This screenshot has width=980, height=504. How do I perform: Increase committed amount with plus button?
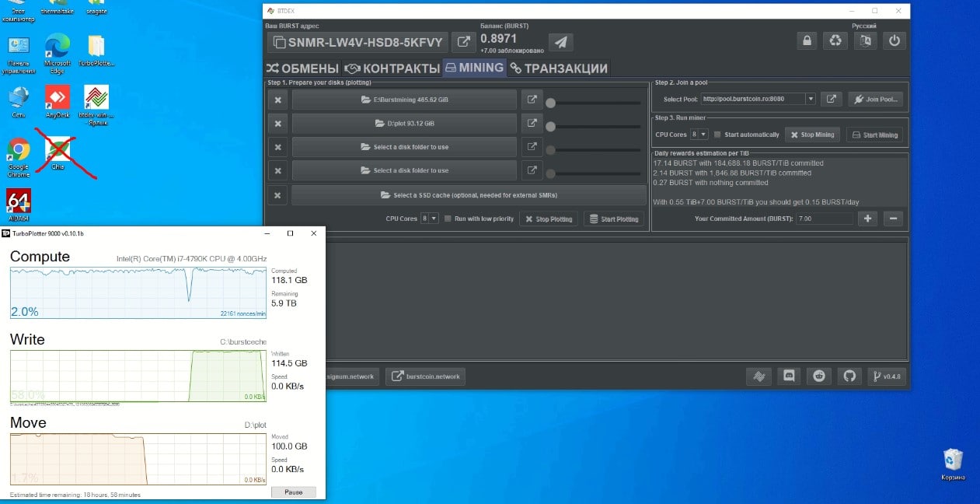pos(868,219)
